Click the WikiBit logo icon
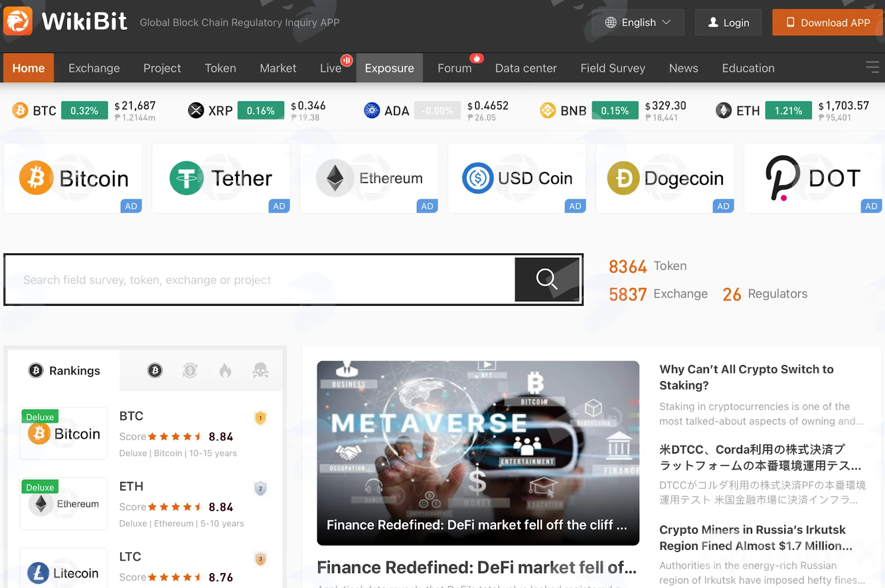The image size is (885, 588). point(18,21)
